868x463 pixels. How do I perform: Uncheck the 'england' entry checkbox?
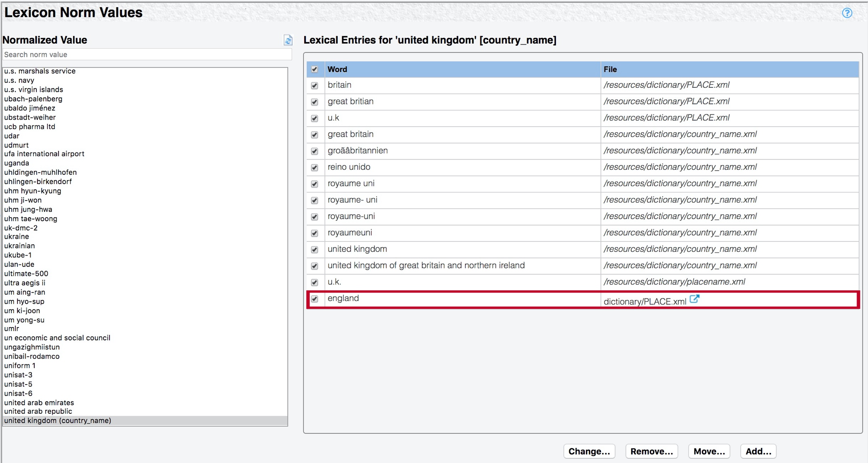click(x=314, y=299)
